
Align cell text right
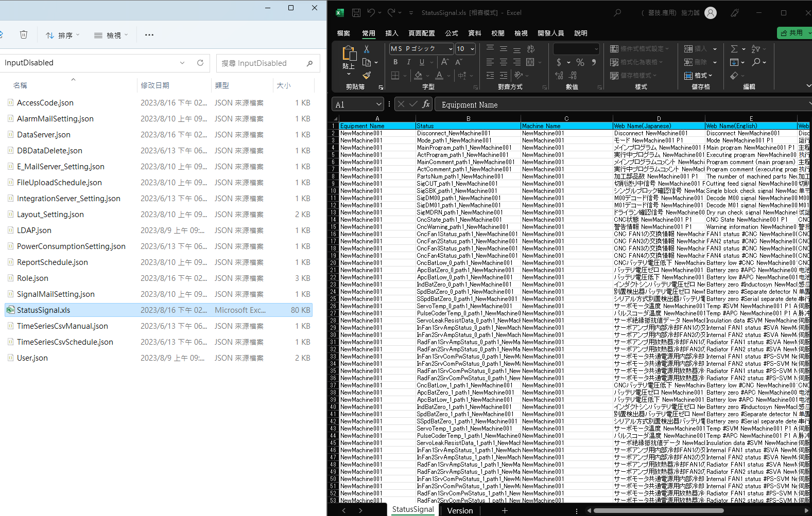click(517, 62)
